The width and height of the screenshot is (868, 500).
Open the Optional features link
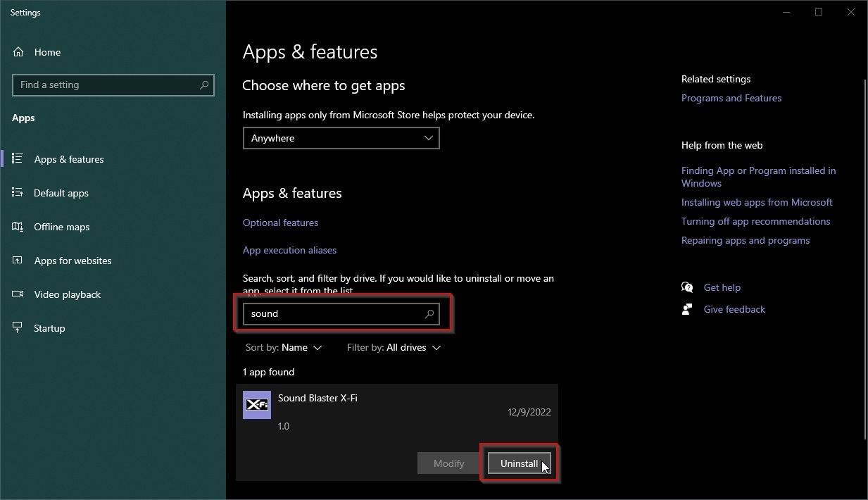[280, 223]
